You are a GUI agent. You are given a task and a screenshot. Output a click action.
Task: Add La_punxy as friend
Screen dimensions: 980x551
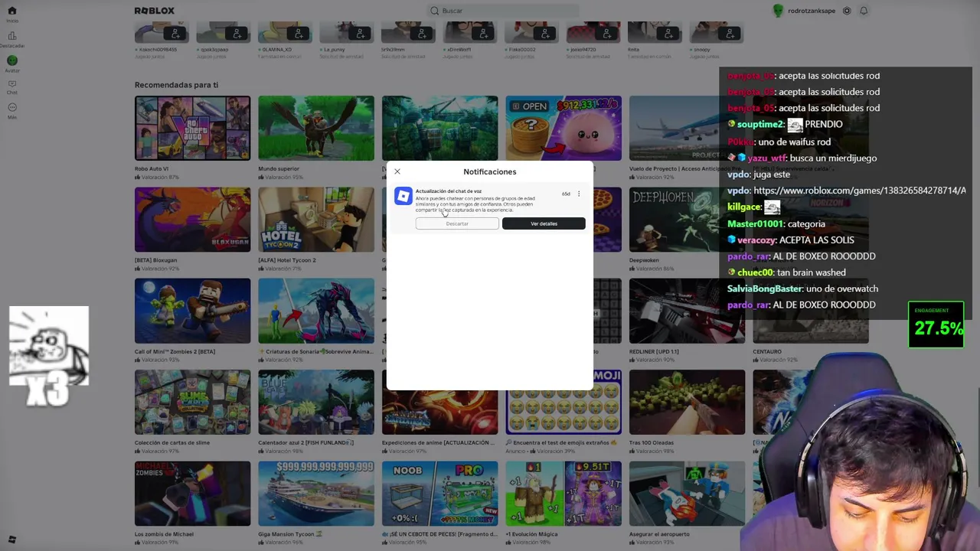pos(360,34)
